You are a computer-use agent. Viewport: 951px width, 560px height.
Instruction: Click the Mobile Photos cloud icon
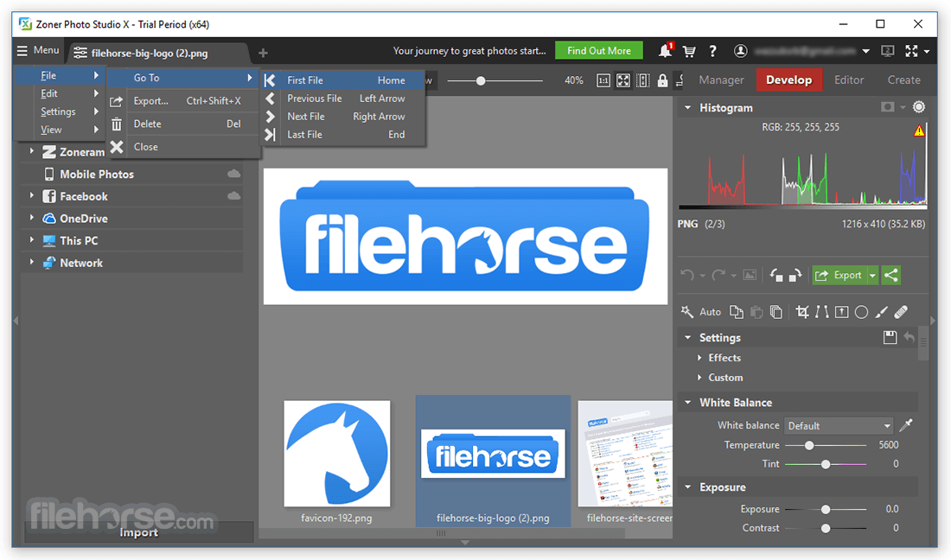point(233,174)
